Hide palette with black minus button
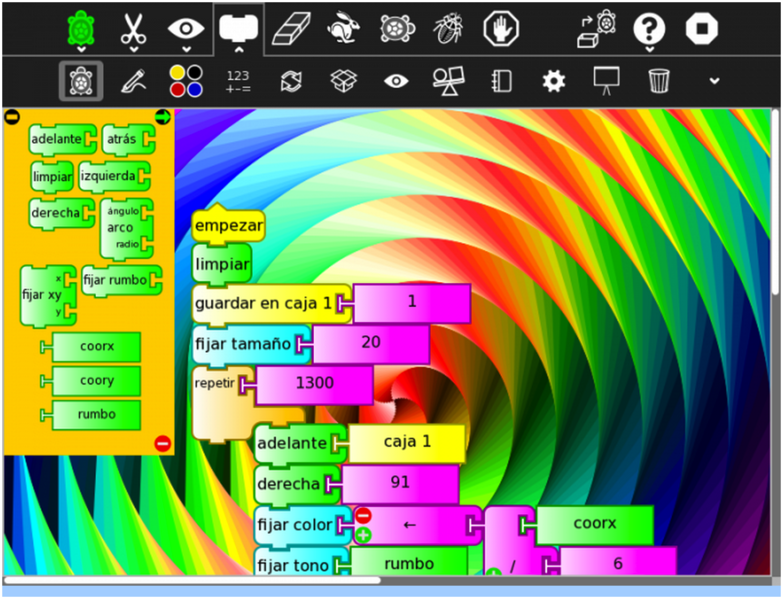Viewport: 783px width, 599px height. pyautogui.click(x=12, y=117)
